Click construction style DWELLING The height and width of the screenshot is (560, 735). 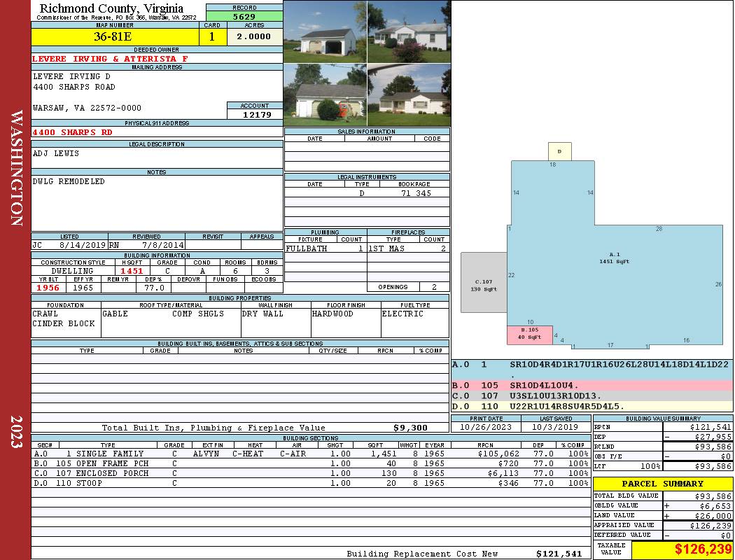coord(73,271)
